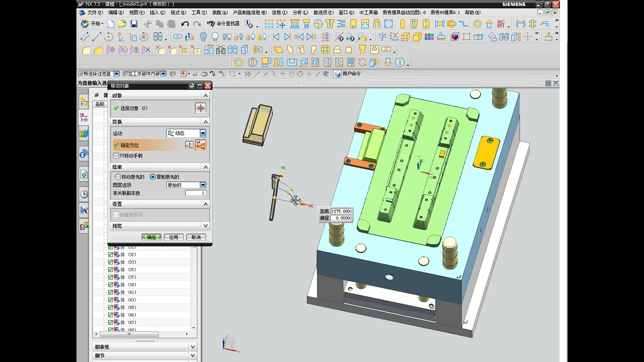
Task: Open the 插入 menu
Action: [x=157, y=13]
